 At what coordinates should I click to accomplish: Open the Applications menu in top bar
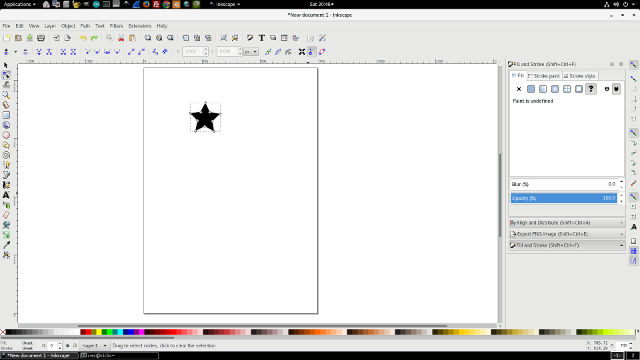[x=19, y=4]
